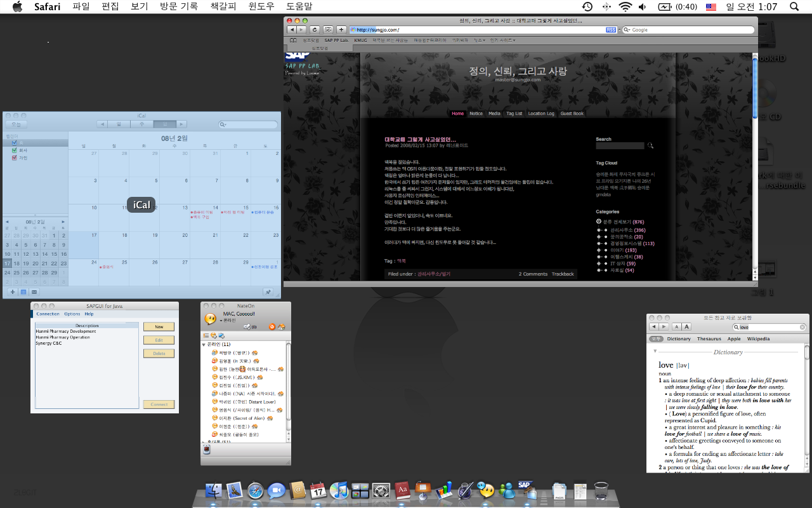Image resolution: width=812 pixels, height=508 pixels.
Task: Switch iCal to 주 week view
Action: pos(142,124)
